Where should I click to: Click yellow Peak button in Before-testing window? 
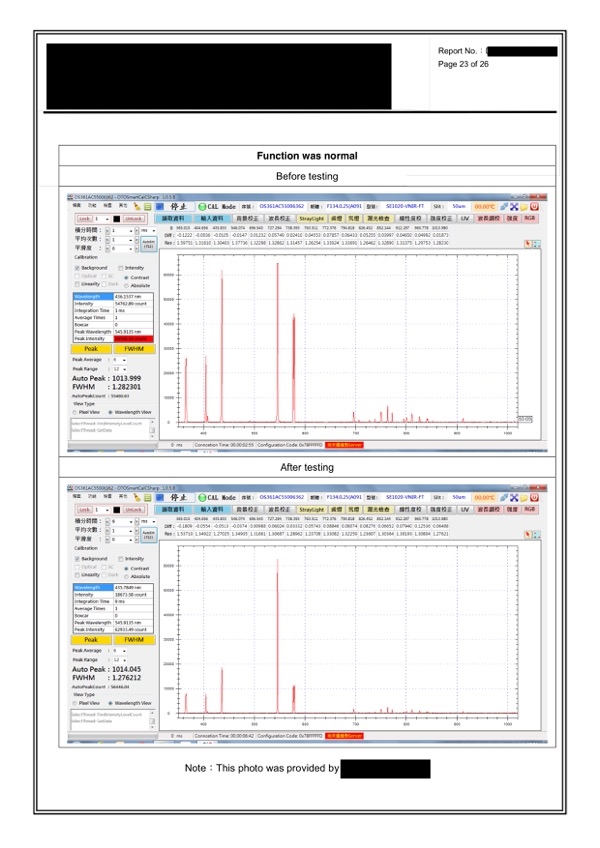(x=91, y=349)
